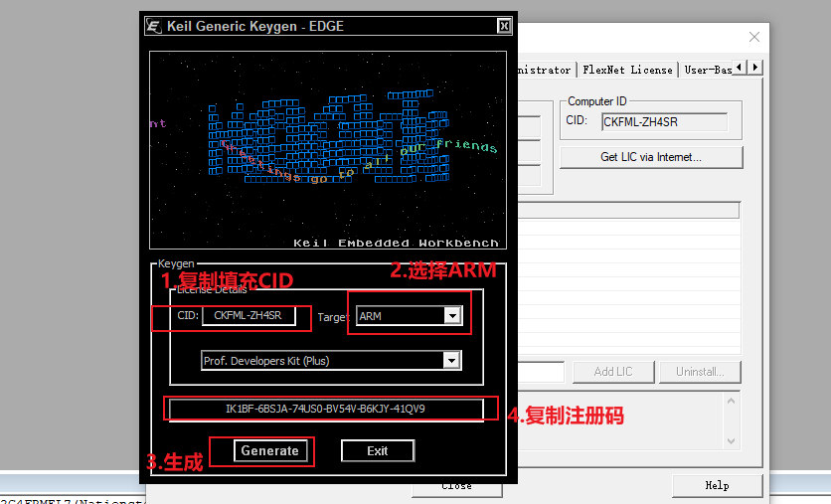
Task: Click the Keil Embedded Workbench animation banner
Action: (x=327, y=150)
